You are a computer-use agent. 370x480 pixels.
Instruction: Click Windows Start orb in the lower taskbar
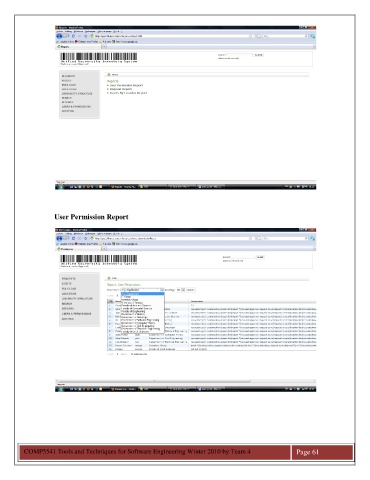60,389
